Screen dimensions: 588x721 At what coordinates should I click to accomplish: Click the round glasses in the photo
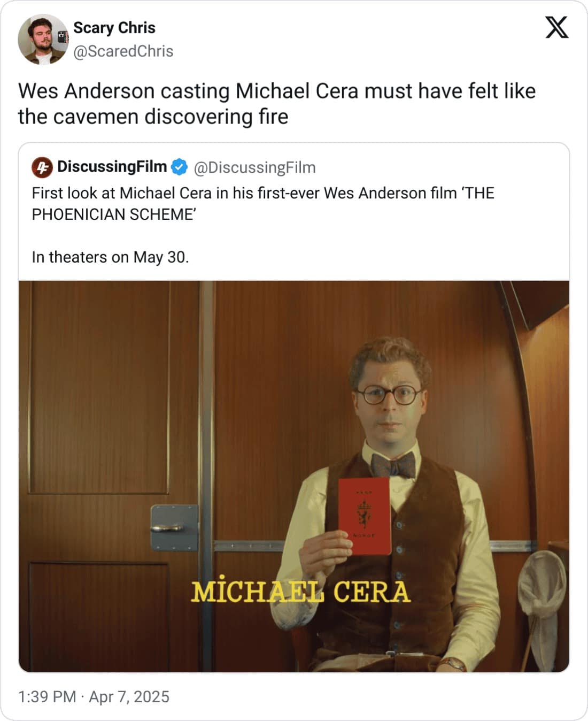389,395
